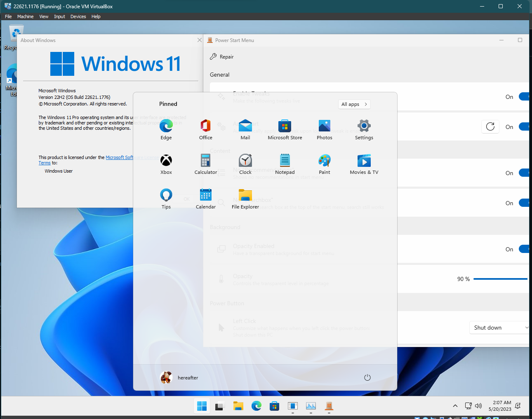Toggle the switch beside the refresh icon
This screenshot has width=532, height=419.
pos(524,126)
